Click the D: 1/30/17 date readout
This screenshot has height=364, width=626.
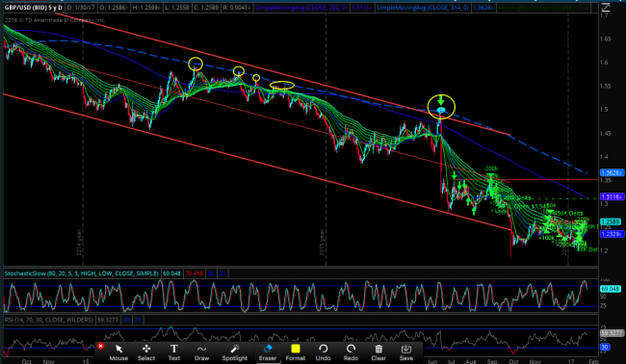(x=80, y=7)
